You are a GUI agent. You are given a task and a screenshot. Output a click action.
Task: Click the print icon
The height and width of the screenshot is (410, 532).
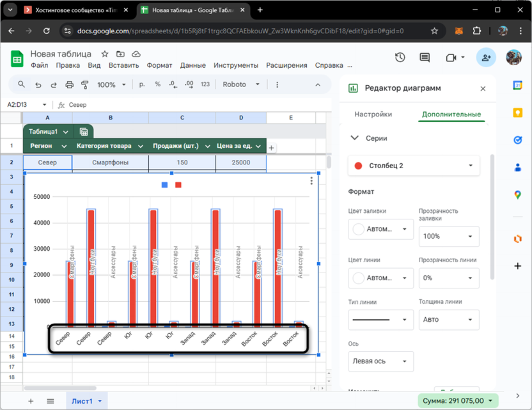69,84
